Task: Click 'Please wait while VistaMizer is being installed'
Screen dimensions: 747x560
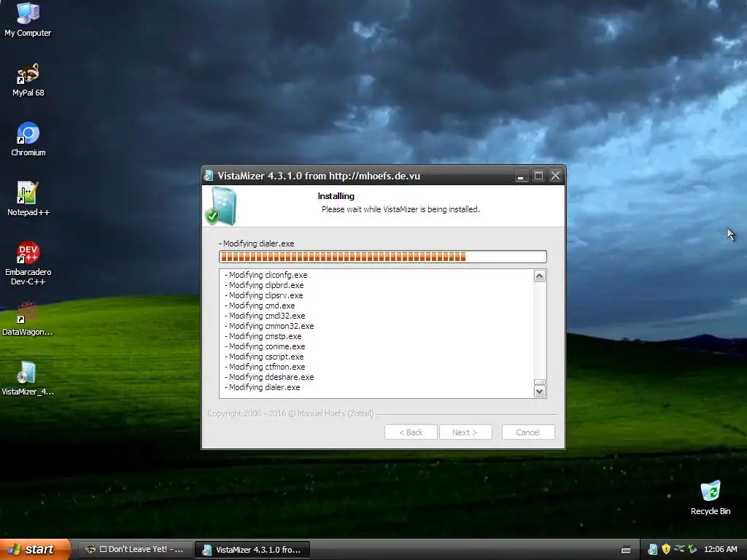Action: point(400,209)
